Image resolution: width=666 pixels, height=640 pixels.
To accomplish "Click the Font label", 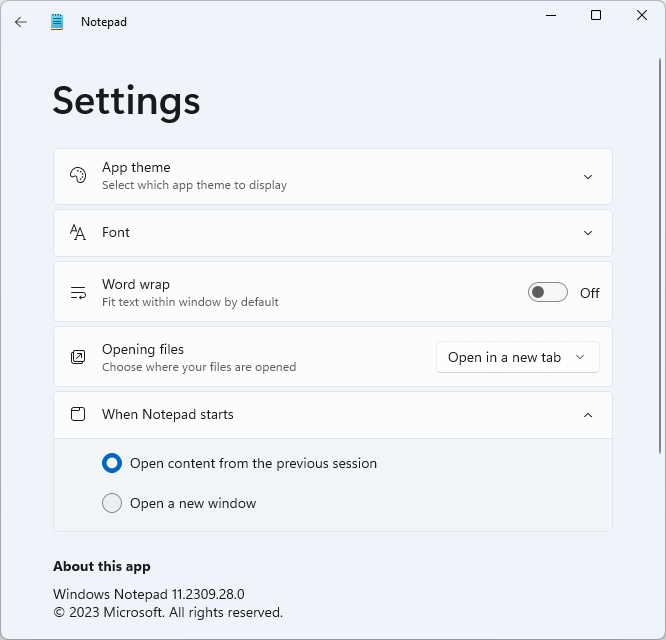I will click(x=116, y=232).
